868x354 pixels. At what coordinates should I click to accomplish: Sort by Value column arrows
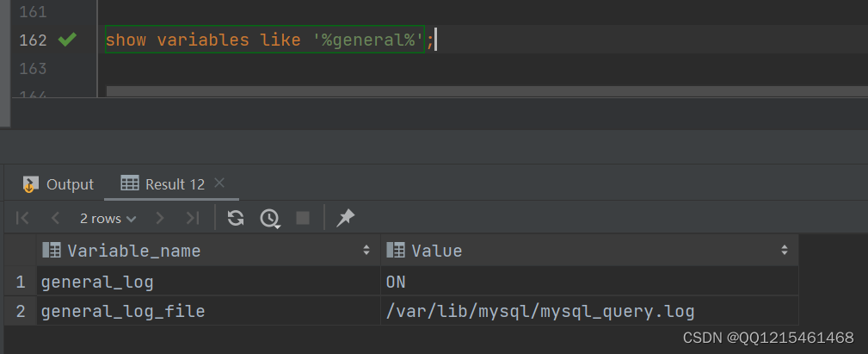click(x=784, y=251)
